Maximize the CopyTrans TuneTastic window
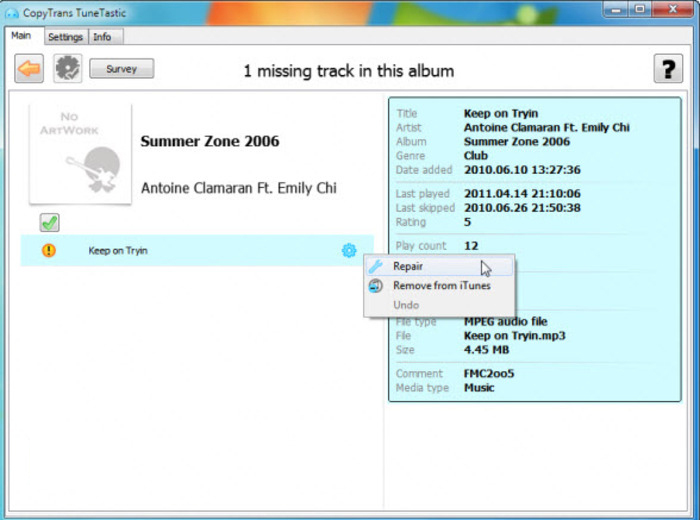This screenshot has width=700, height=520. click(640, 9)
